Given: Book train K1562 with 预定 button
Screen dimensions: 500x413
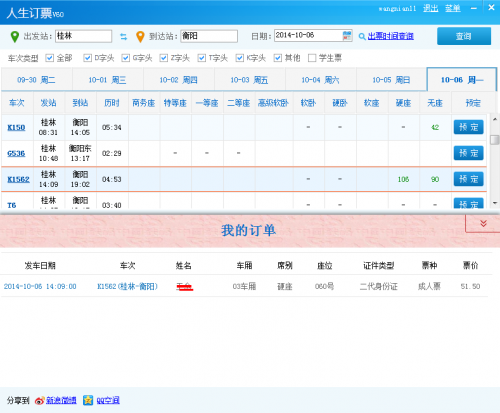Looking at the screenshot, I should (468, 179).
